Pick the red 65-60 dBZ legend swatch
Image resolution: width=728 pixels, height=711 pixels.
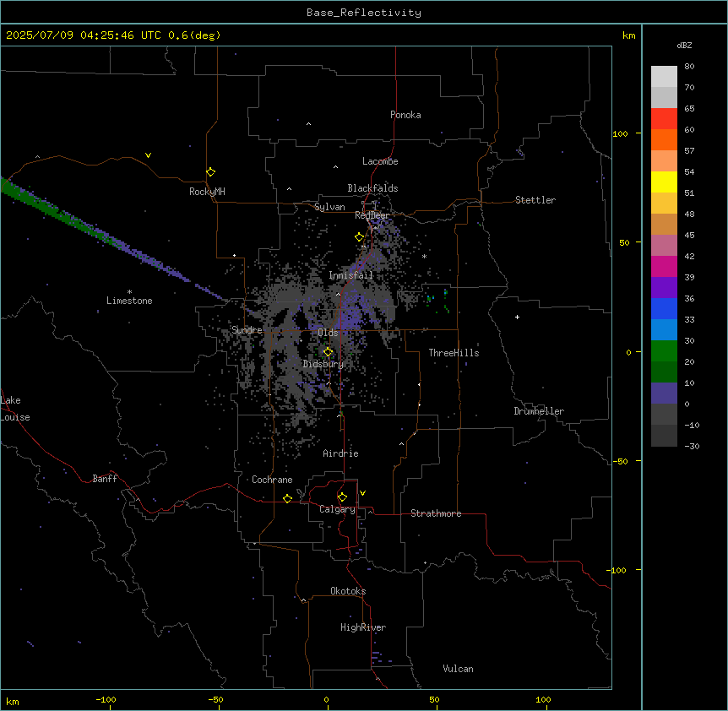(x=664, y=119)
